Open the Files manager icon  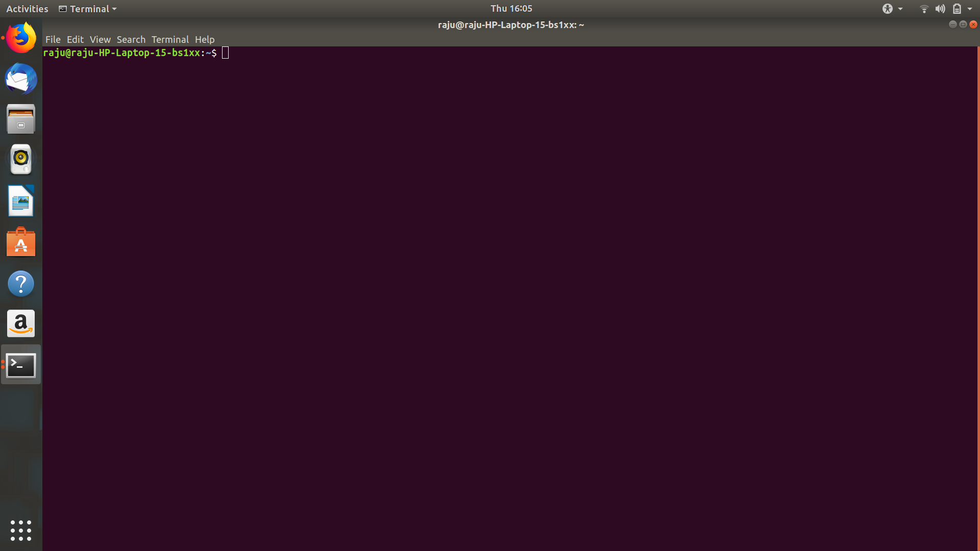tap(21, 119)
